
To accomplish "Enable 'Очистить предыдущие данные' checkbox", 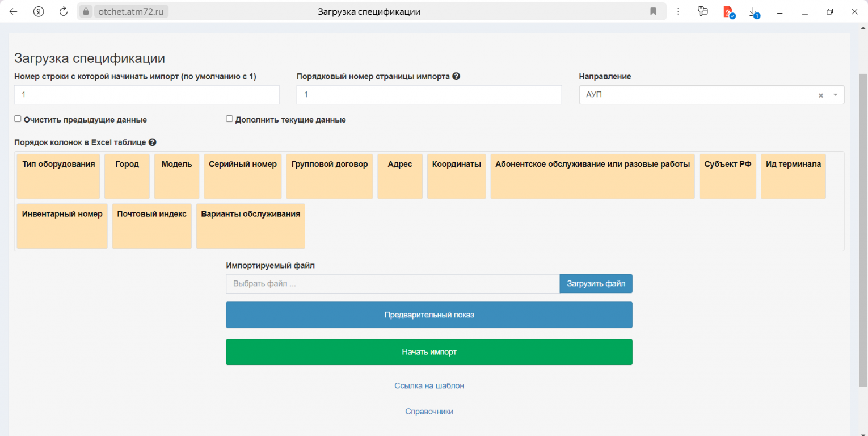I will point(18,119).
